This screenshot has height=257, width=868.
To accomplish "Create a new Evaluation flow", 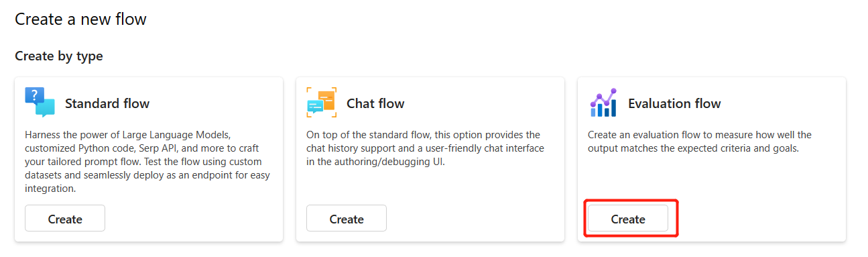I will coord(628,219).
